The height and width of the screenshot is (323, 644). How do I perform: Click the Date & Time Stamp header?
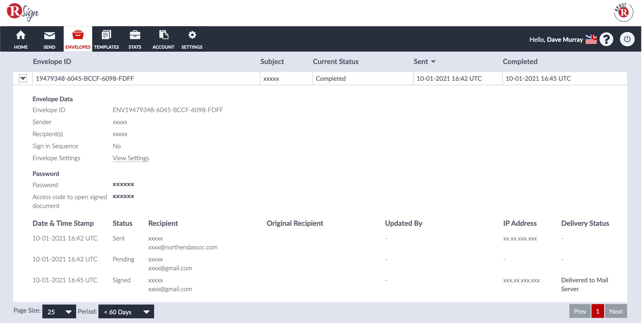pos(63,223)
